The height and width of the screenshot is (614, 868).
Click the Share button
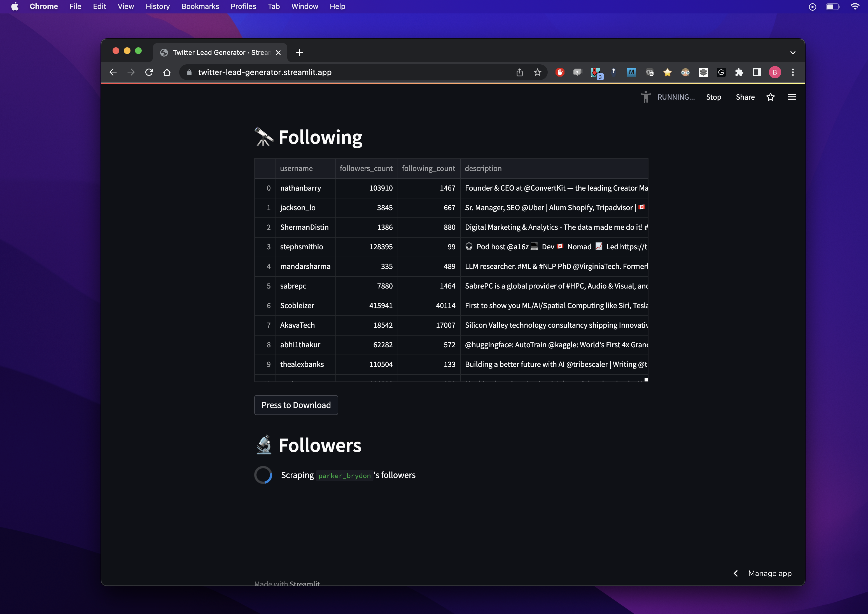pyautogui.click(x=745, y=97)
